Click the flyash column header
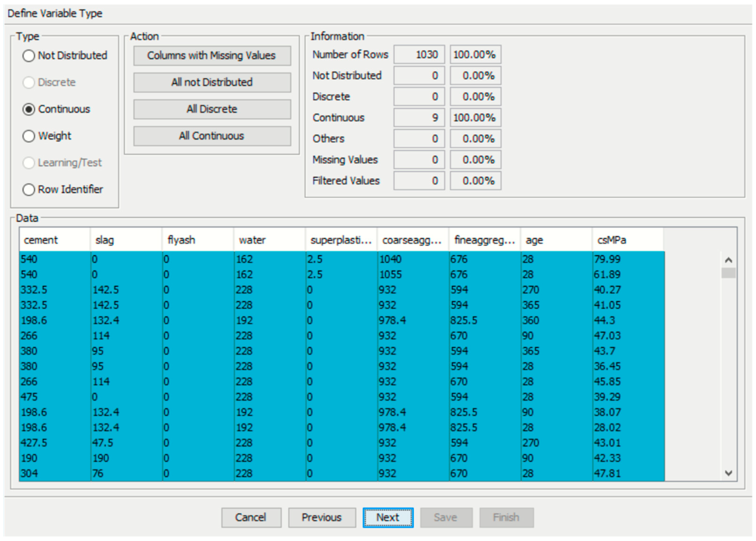Viewport: 756px width, 541px height. click(x=197, y=240)
